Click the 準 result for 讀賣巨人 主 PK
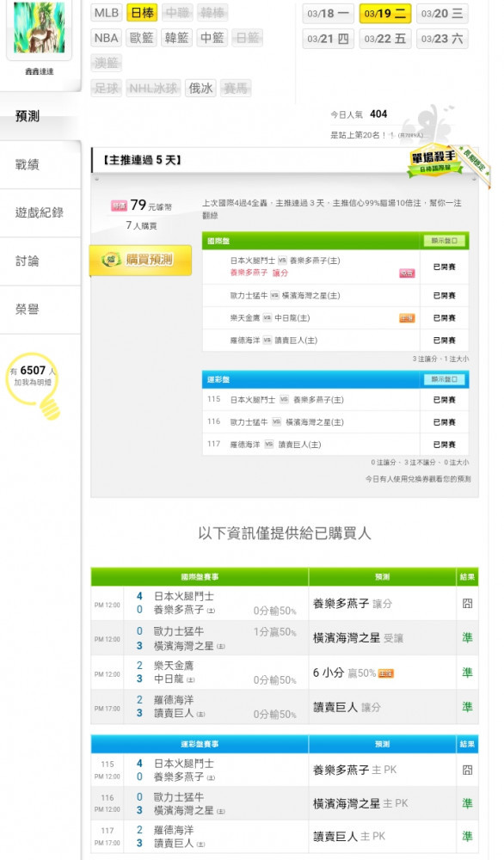504x860 pixels. click(x=467, y=836)
